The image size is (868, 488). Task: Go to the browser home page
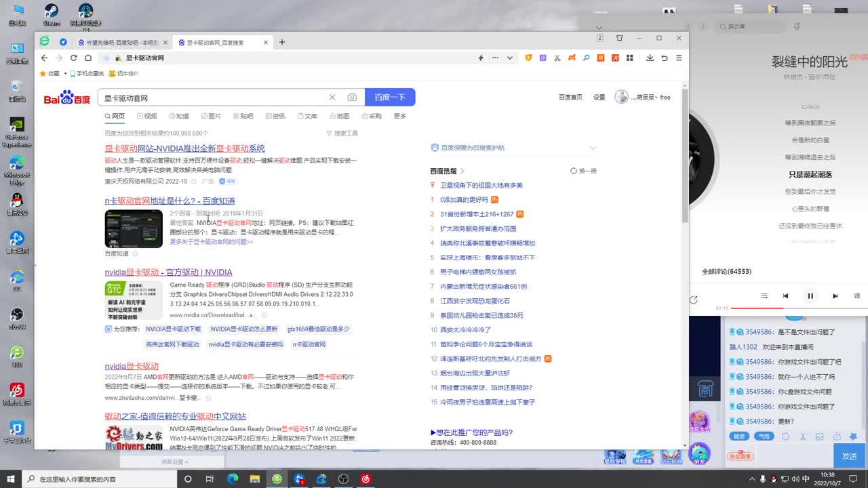tap(88, 58)
